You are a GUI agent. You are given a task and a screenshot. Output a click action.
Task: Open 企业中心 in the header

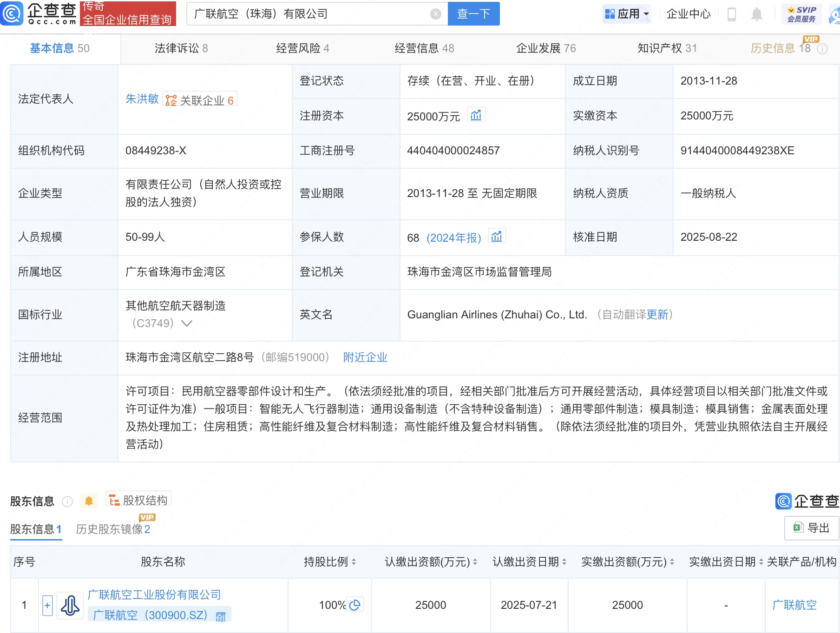pos(689,14)
